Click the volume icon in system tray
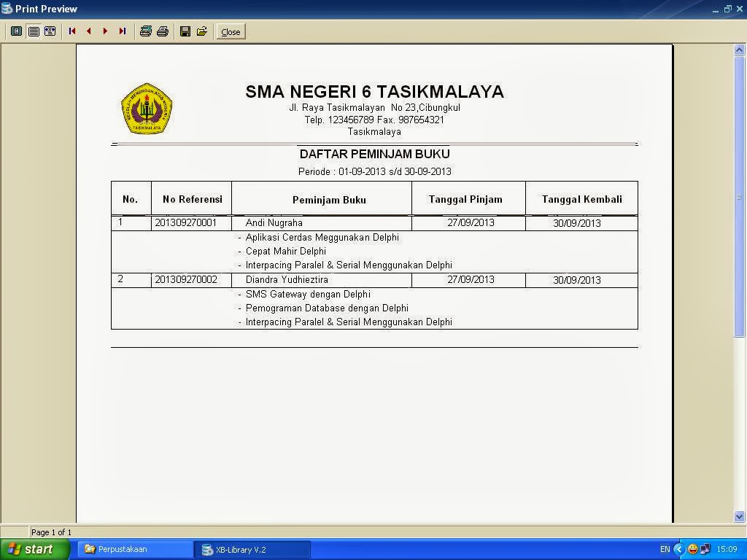 (x=706, y=549)
